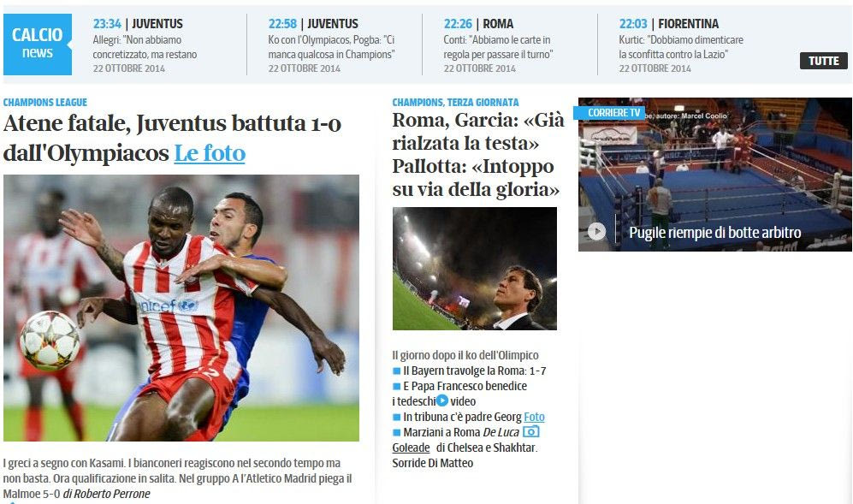Open the 22:58 Juventus Pogba news item

(332, 45)
